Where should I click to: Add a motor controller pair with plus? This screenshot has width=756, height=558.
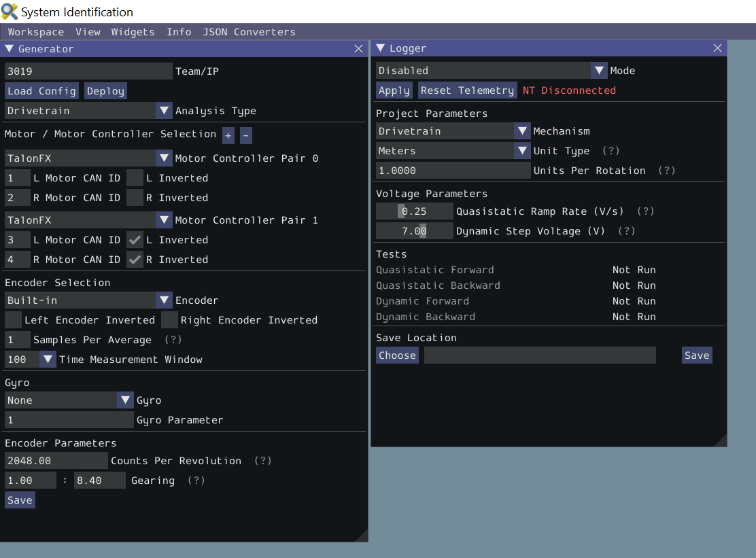click(x=228, y=135)
